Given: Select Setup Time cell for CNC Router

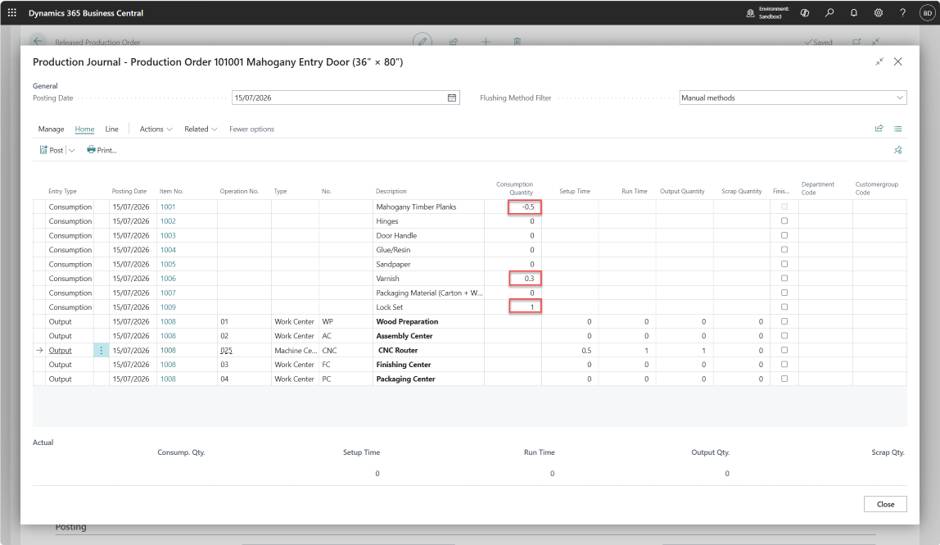Looking at the screenshot, I should click(x=570, y=350).
